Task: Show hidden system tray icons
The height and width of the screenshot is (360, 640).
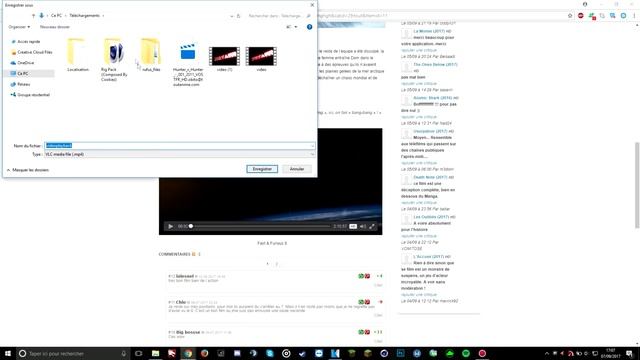Action: 547,353
